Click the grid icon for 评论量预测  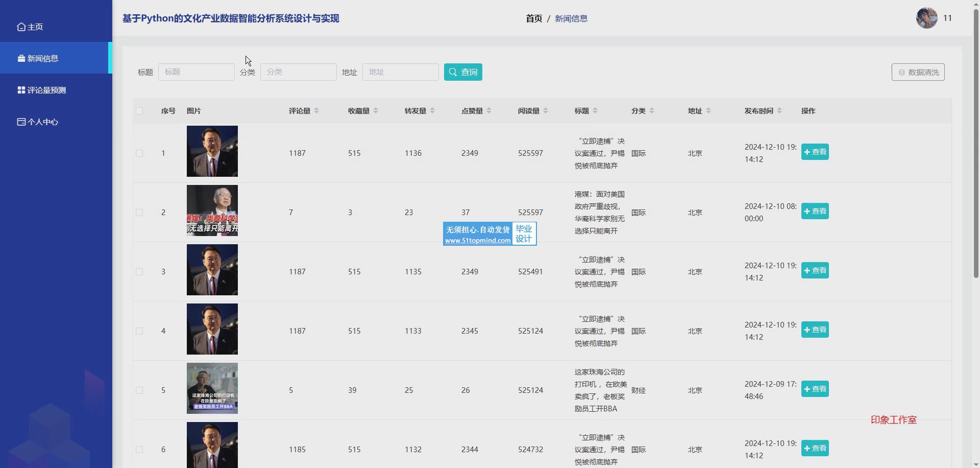pyautogui.click(x=21, y=90)
